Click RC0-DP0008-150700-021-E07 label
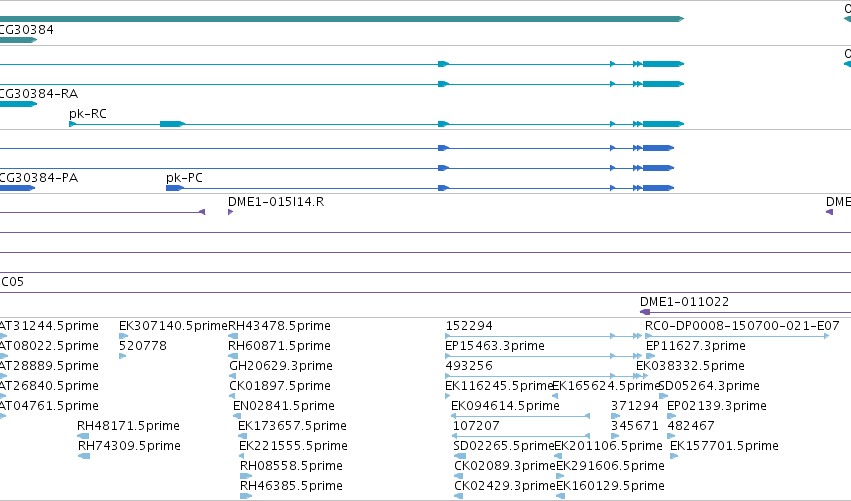This screenshot has height=501, width=851. pyautogui.click(x=742, y=326)
